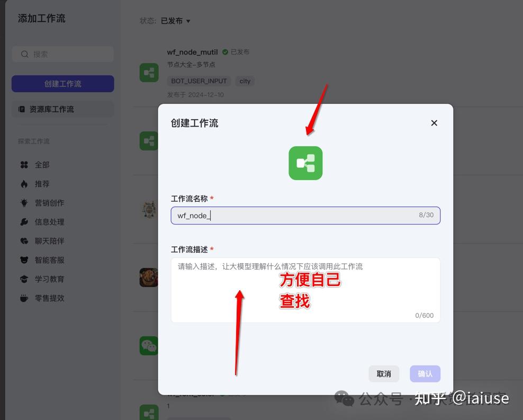Viewport: 523px width, 420px height.
Task: Select the 推荐 (Recommended) flame icon in sidebar
Action: (23, 184)
